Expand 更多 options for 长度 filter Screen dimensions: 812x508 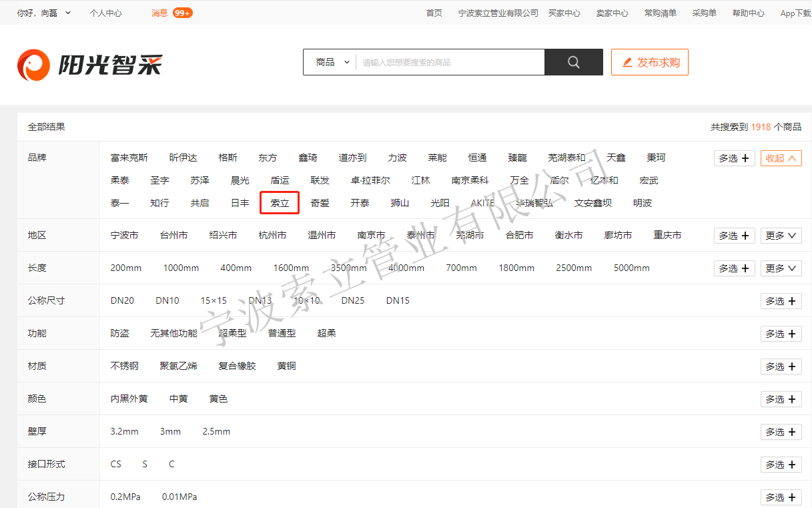781,268
